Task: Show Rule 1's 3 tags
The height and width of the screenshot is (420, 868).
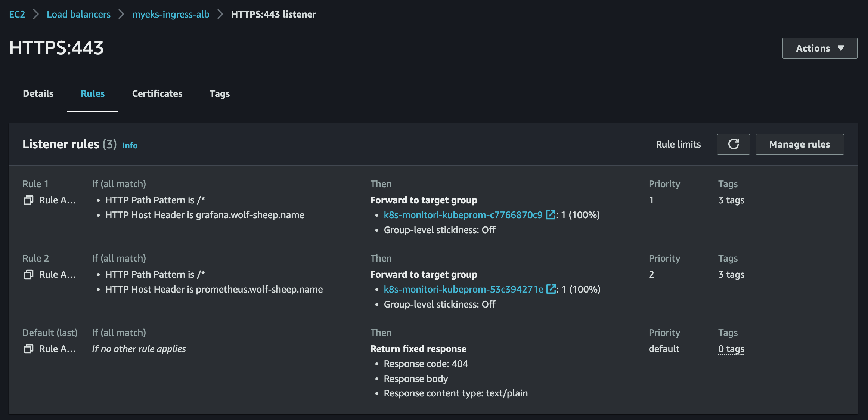Action: [731, 200]
